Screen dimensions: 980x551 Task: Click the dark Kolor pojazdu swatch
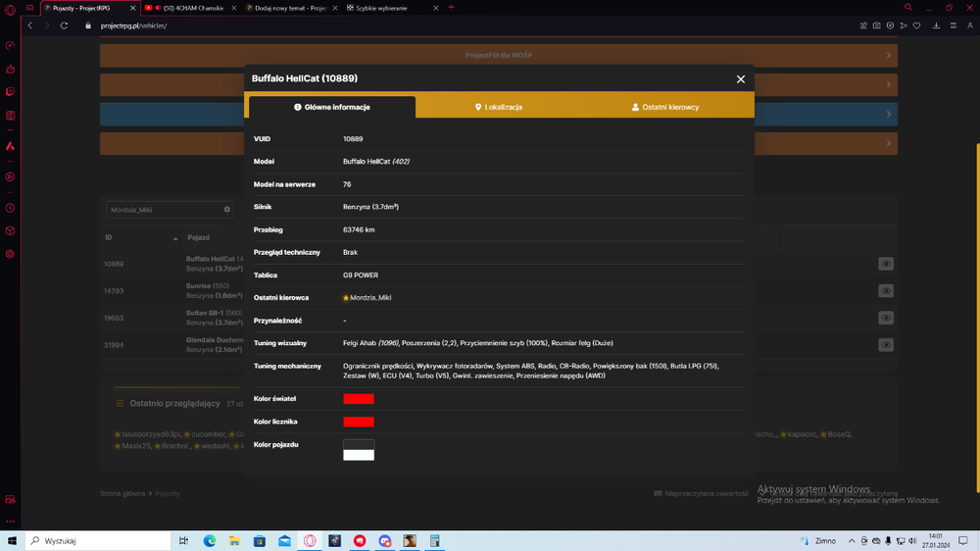[x=359, y=445]
